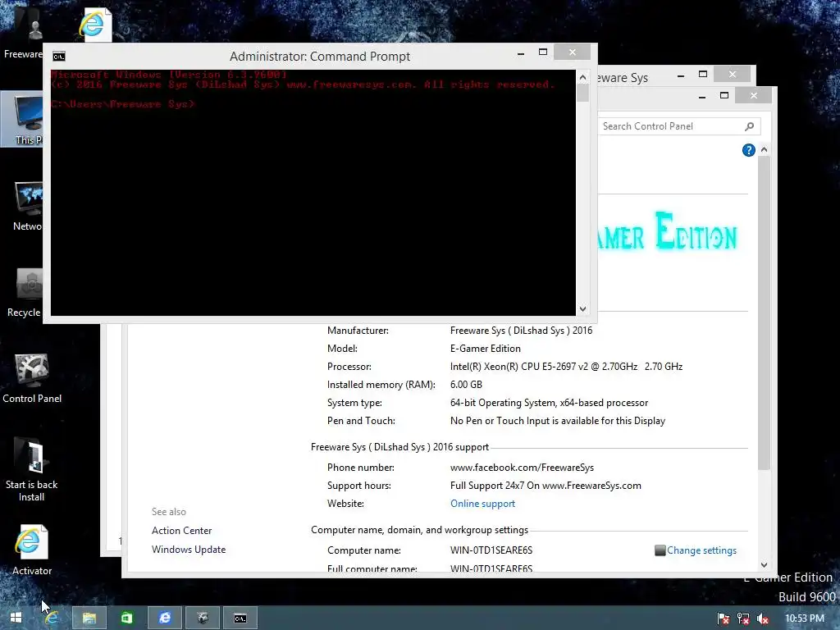Click Command Prompt scrollbar up arrow

click(x=583, y=77)
